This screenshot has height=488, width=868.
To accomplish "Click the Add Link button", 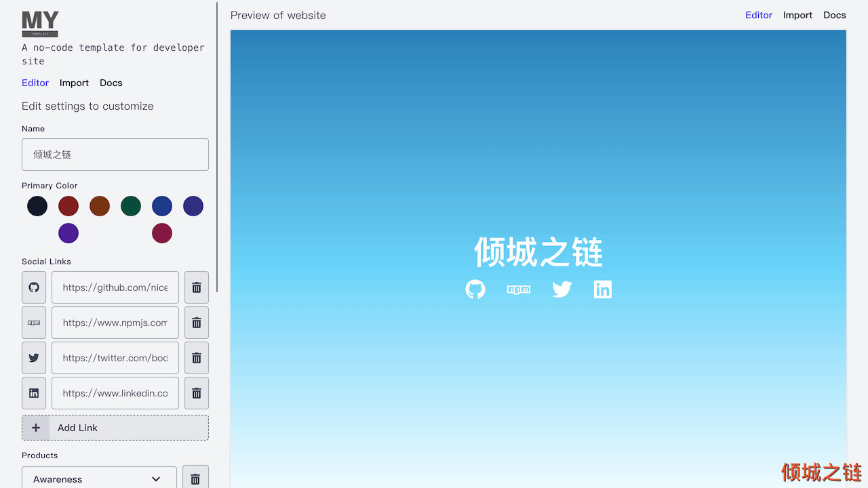I will (115, 428).
